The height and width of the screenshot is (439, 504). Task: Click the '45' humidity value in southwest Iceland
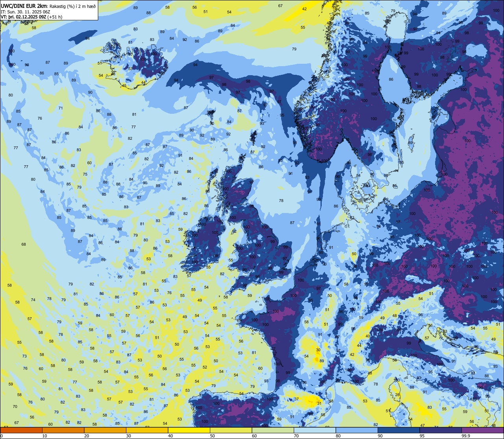click(x=124, y=85)
